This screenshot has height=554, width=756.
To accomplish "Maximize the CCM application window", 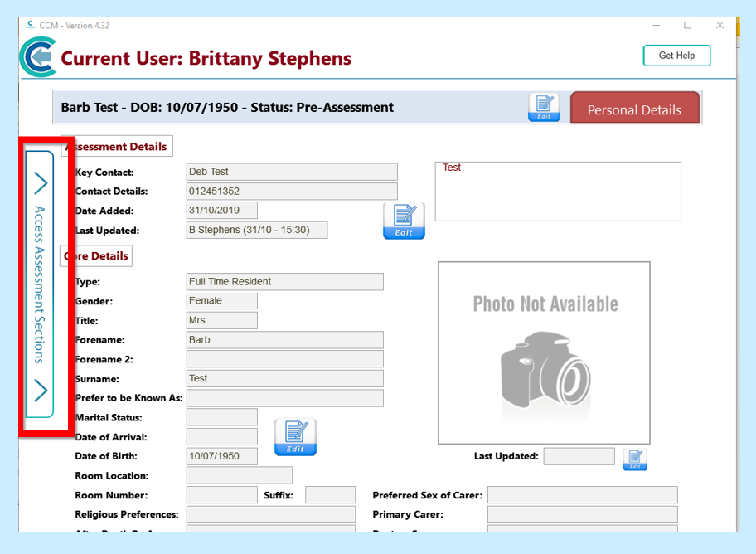I will tap(687, 26).
